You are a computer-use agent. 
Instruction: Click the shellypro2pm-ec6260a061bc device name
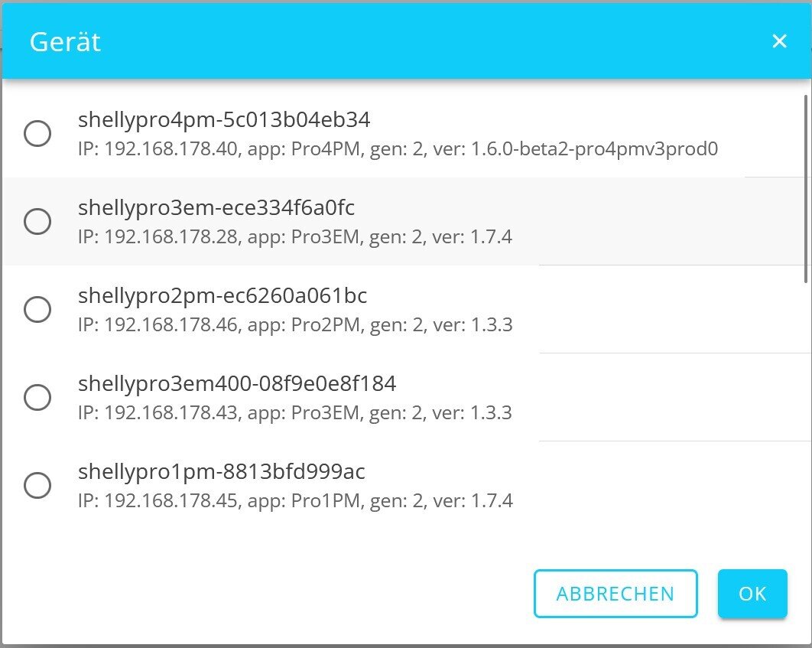[x=222, y=295]
